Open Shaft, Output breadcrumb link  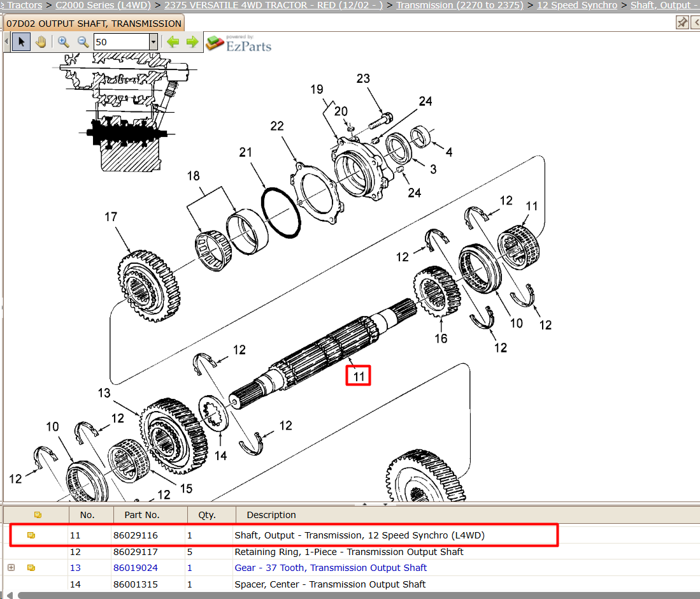tap(663, 5)
